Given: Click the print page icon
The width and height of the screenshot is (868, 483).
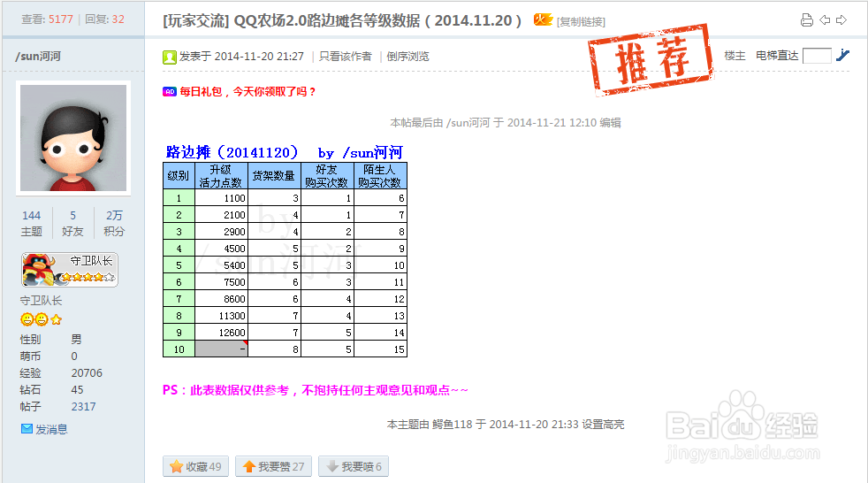Looking at the screenshot, I should tap(806, 20).
